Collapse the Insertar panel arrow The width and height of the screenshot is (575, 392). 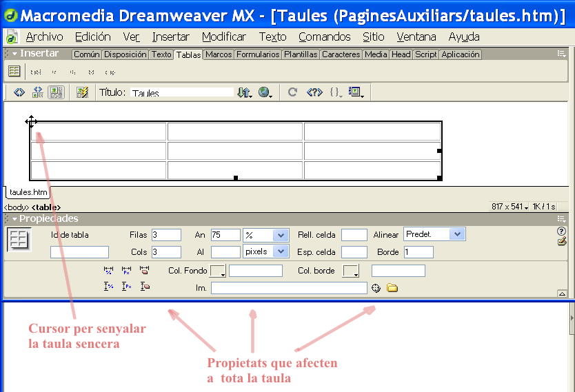(14, 54)
